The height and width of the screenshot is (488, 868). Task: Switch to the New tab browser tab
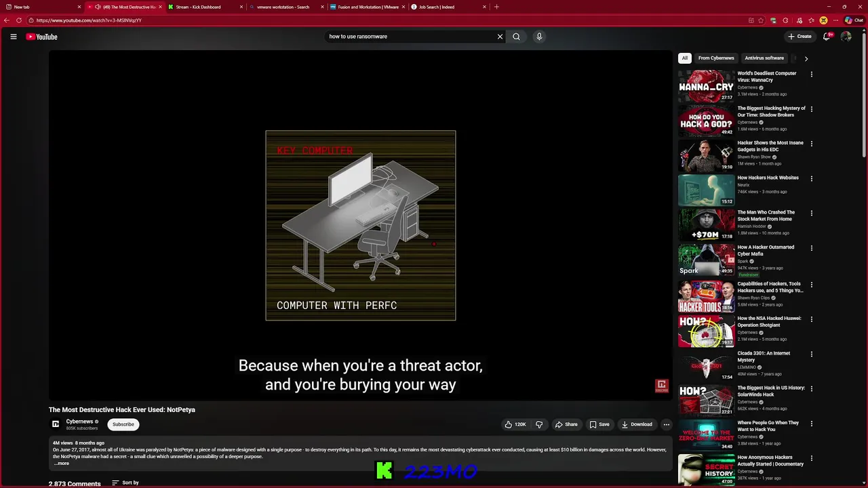coord(43,7)
